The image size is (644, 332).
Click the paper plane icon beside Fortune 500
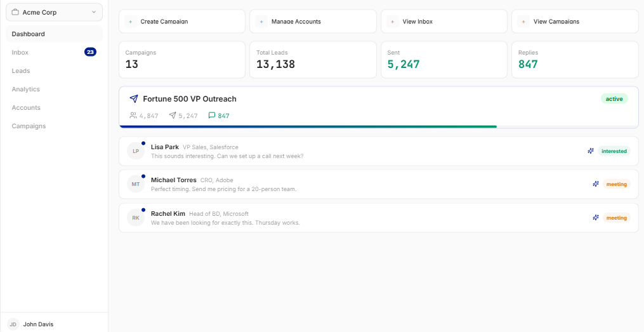click(x=134, y=98)
